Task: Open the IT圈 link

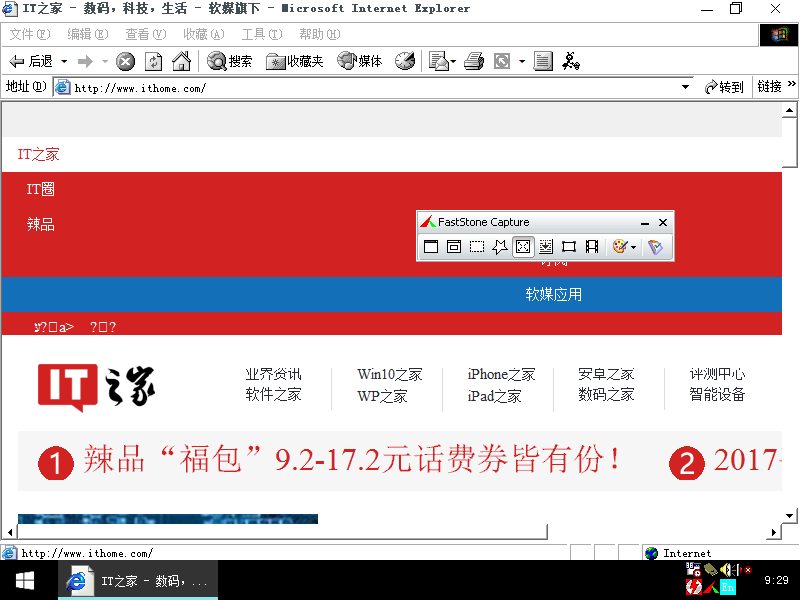Action: (x=40, y=189)
